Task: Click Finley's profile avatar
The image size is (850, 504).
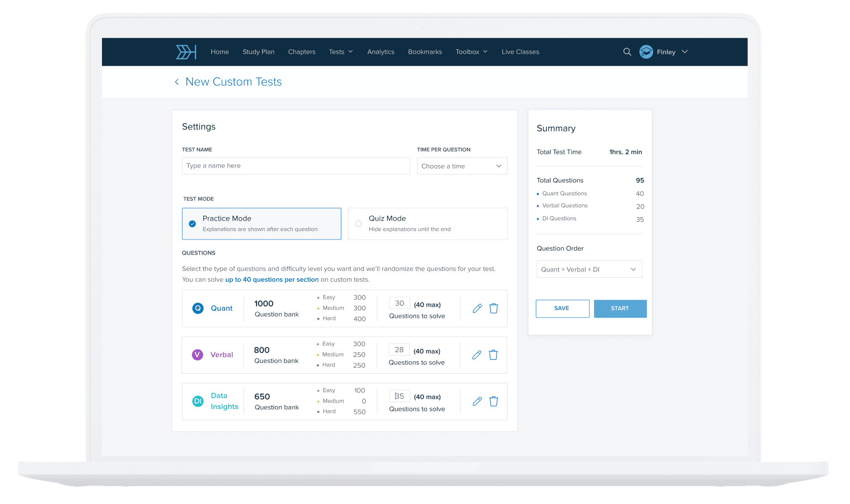Action: coord(646,52)
